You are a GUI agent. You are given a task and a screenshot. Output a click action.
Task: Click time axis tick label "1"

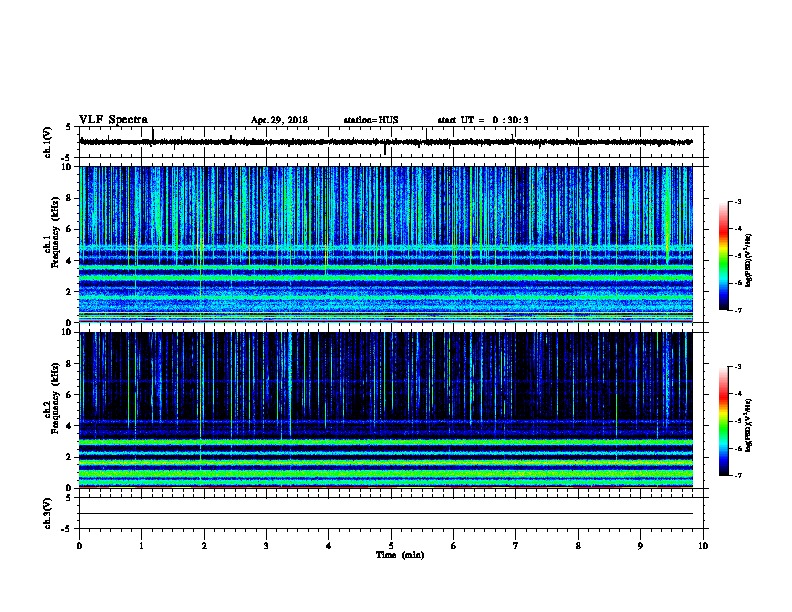point(141,546)
